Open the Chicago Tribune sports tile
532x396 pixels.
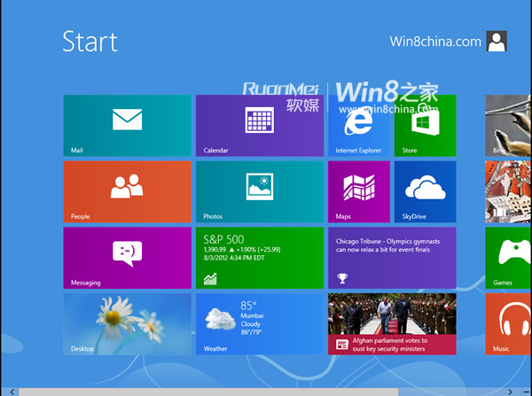[392, 258]
